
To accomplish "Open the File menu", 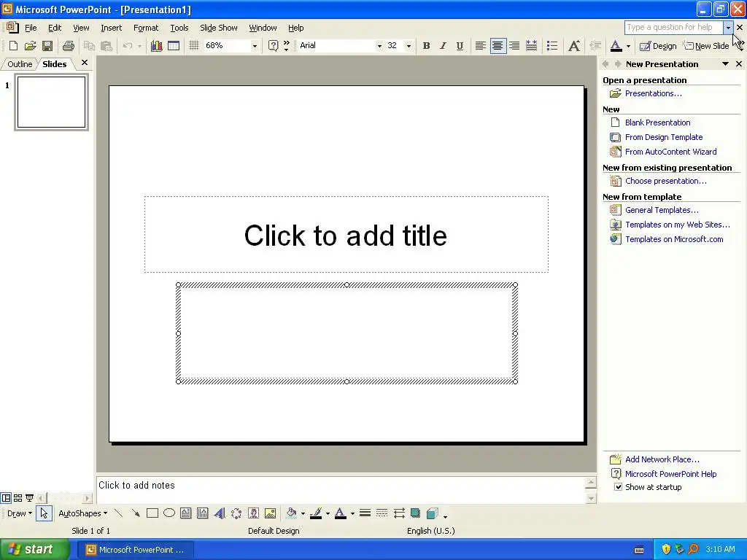I will click(x=31, y=28).
